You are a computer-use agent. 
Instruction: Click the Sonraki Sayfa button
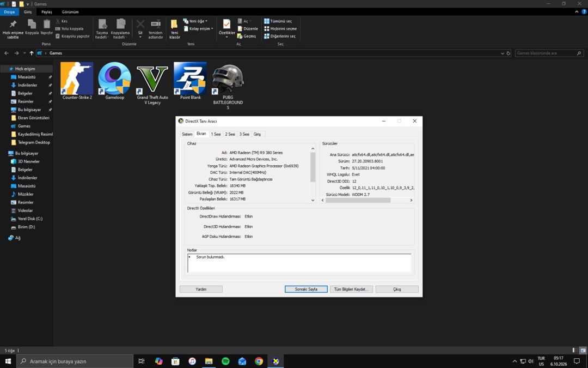[306, 289]
